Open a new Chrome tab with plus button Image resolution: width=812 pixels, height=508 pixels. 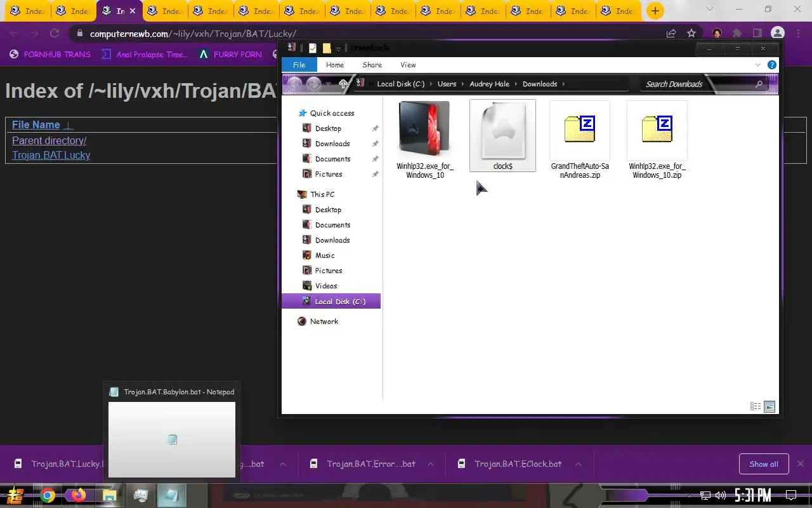click(x=655, y=11)
